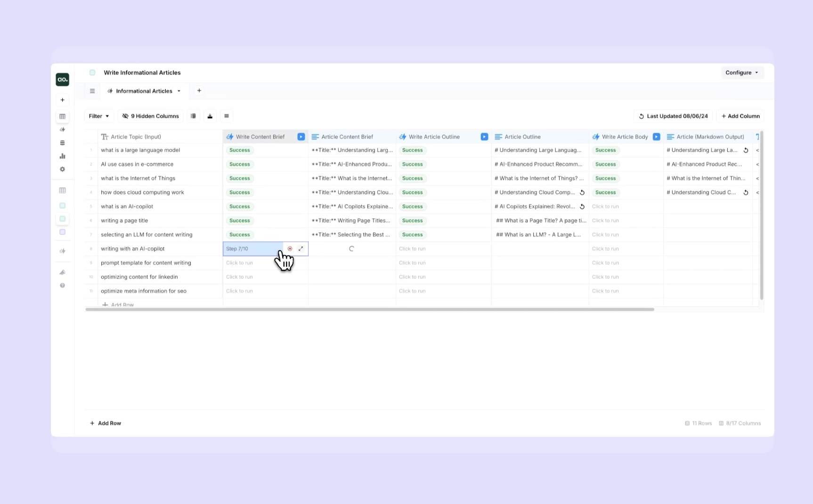Select the AI automations lightning icon in sidebar
Image resolution: width=813 pixels, height=504 pixels.
pos(62,130)
